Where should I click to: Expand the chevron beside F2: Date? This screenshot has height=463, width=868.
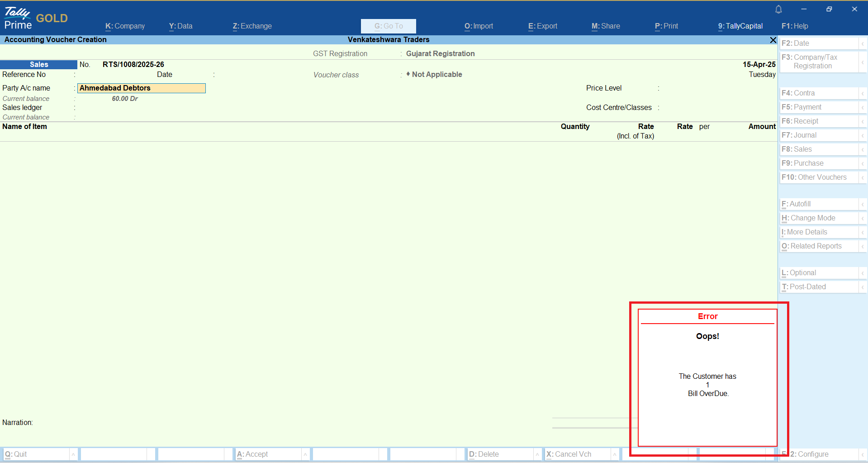point(863,43)
